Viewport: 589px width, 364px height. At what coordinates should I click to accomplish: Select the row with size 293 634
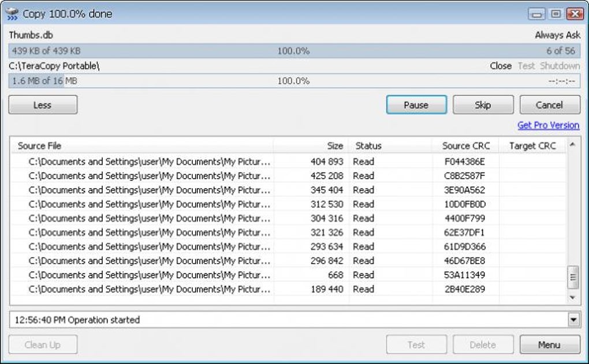click(x=289, y=247)
